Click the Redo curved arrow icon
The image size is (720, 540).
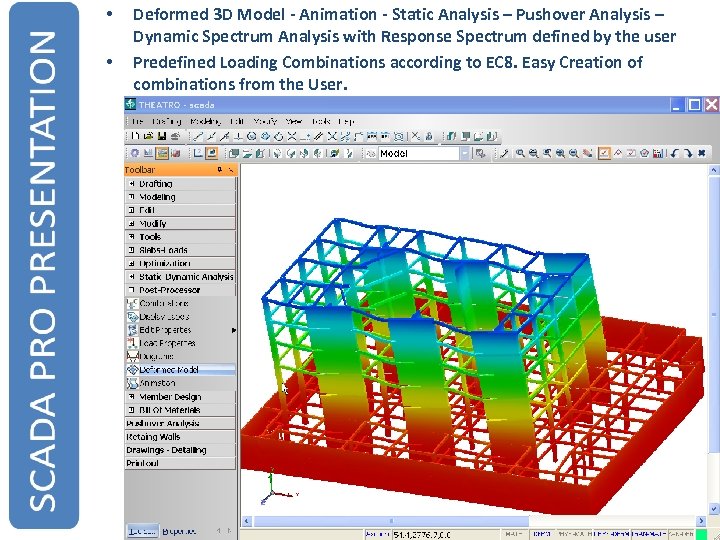(x=688, y=153)
